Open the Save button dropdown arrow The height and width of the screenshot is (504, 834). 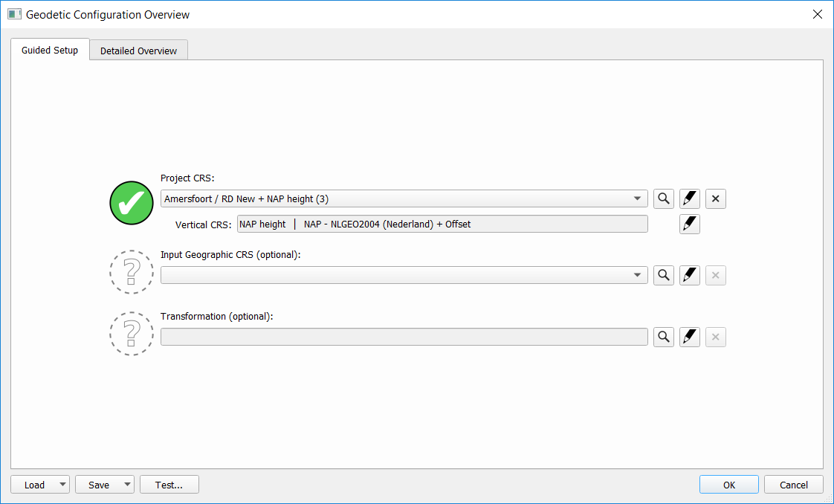coord(127,485)
